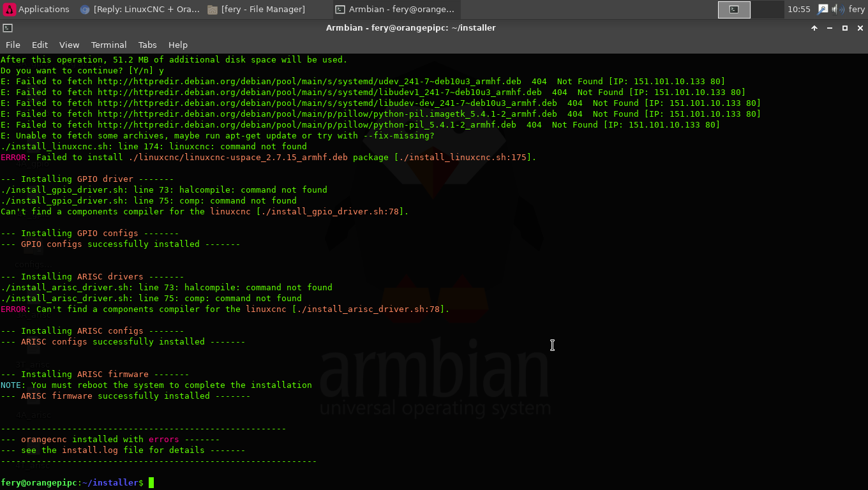Click the 'NOTE: You must reboot' line
Viewport: 868px width, 490px height.
156,385
